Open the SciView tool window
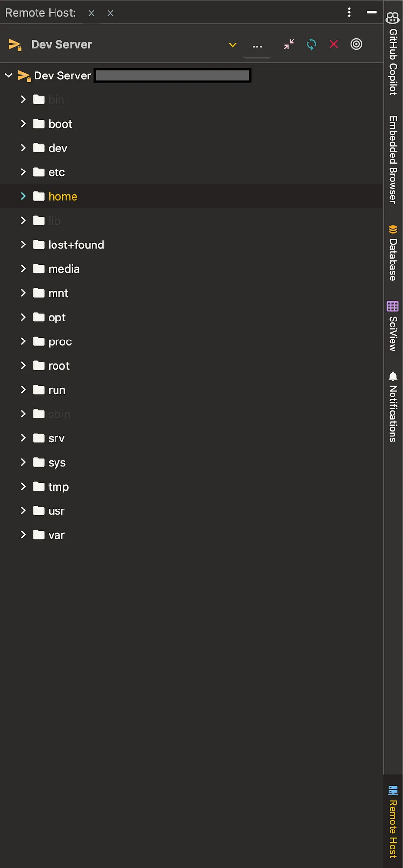Image resolution: width=403 pixels, height=868 pixels. [393, 326]
